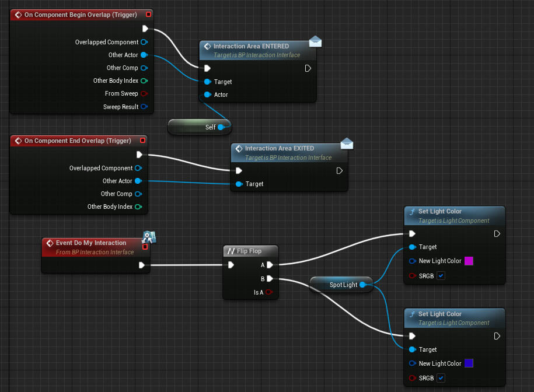The width and height of the screenshot is (534, 392).
Task: Click the envelope icon on Interaction Area ENTERED
Action: (x=316, y=41)
